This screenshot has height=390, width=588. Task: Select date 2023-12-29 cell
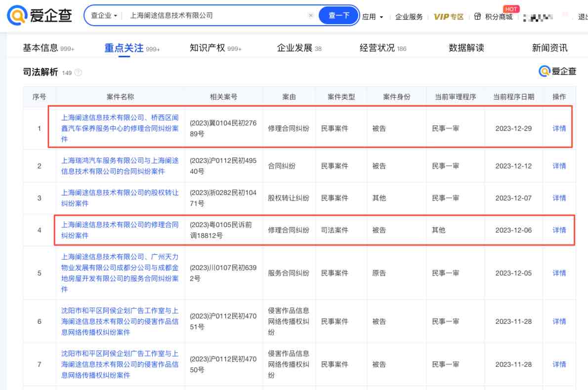pos(513,128)
